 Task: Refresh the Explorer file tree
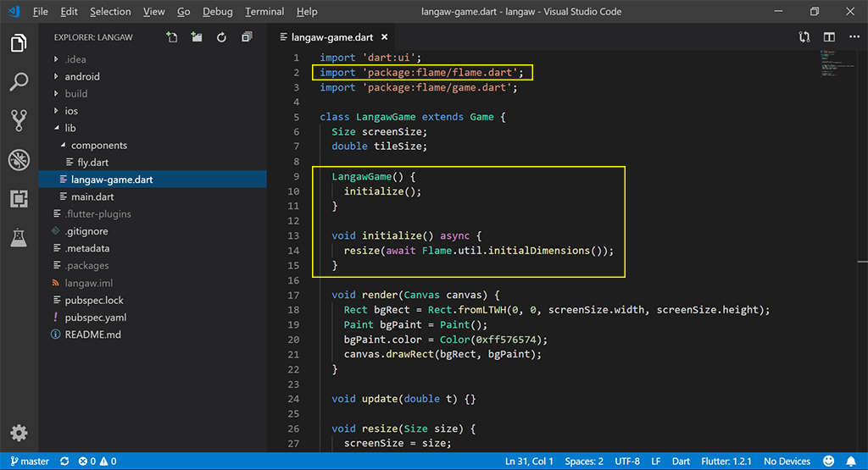click(221, 37)
